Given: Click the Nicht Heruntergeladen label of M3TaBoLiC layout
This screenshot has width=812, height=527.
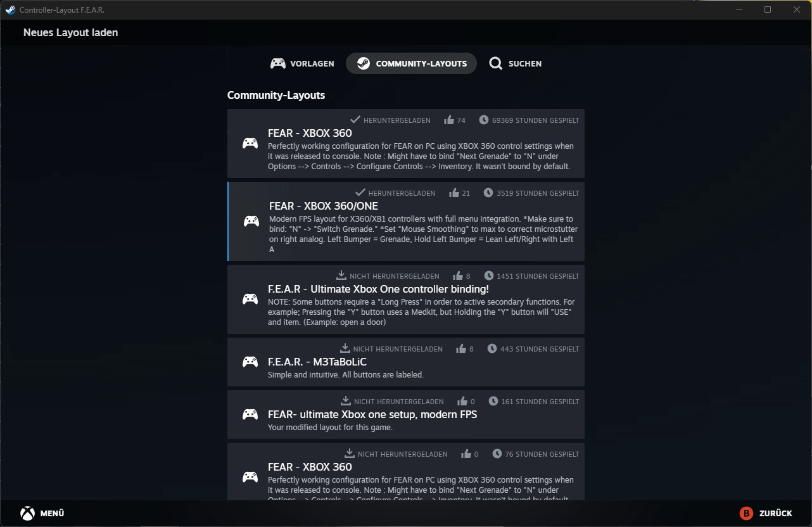Looking at the screenshot, I should 398,349.
